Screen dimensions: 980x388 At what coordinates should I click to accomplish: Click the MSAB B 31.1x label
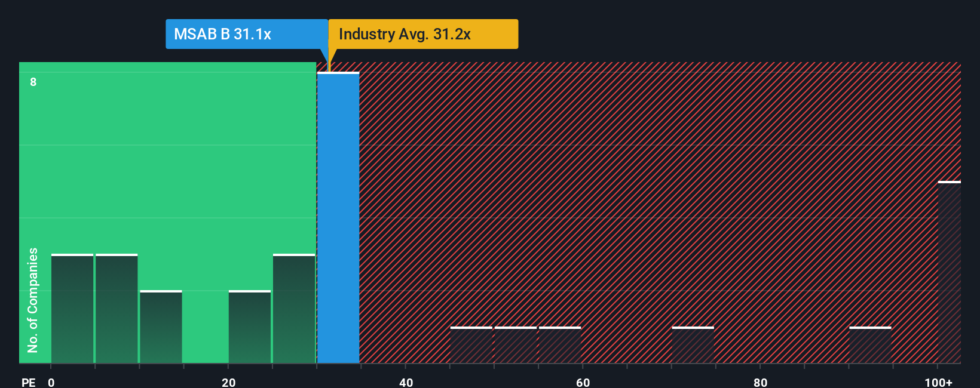tap(247, 34)
